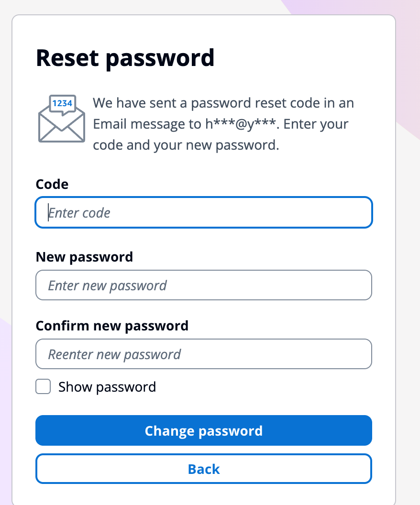The width and height of the screenshot is (420, 505).
Task: Click the "code and your new password" line
Action: click(x=186, y=145)
